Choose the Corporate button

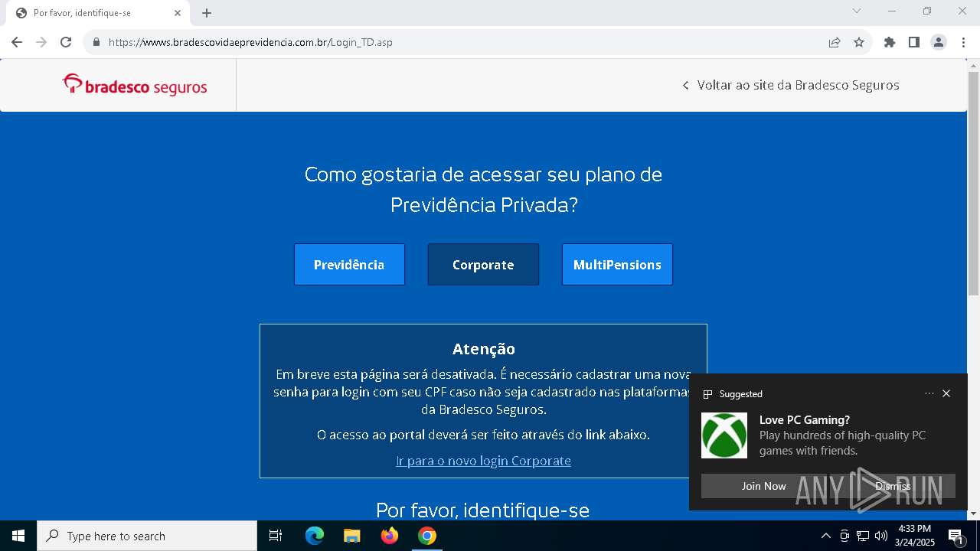point(483,265)
